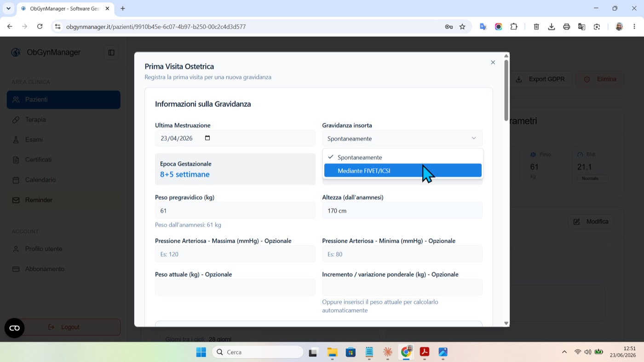Click Elimina button
644x362 pixels.
pos(600,79)
